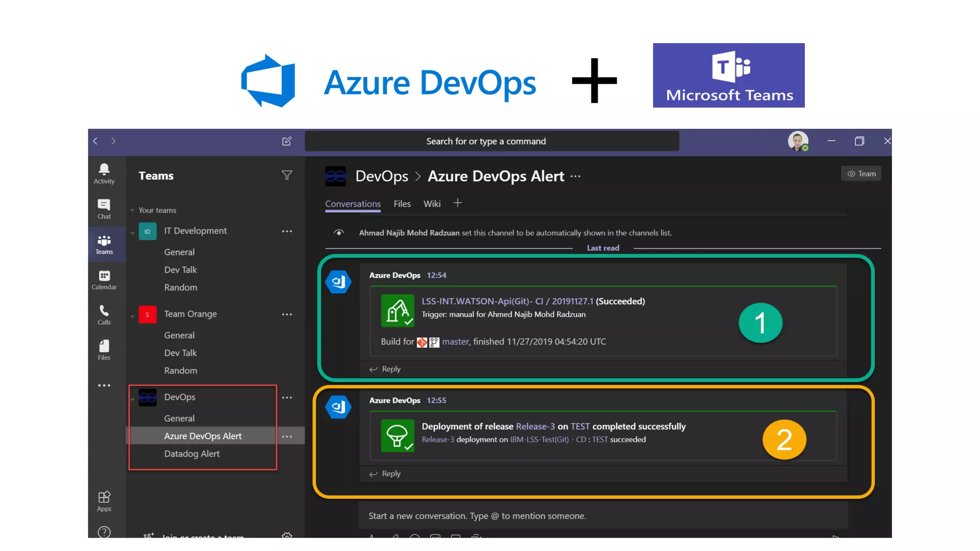Open the Files sidebar icon
Image resolution: width=980 pixels, height=551 pixels.
[x=104, y=350]
